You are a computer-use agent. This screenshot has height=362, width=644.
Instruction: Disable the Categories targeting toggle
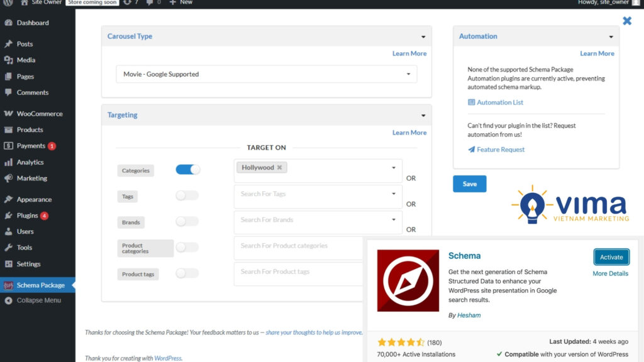tap(187, 170)
